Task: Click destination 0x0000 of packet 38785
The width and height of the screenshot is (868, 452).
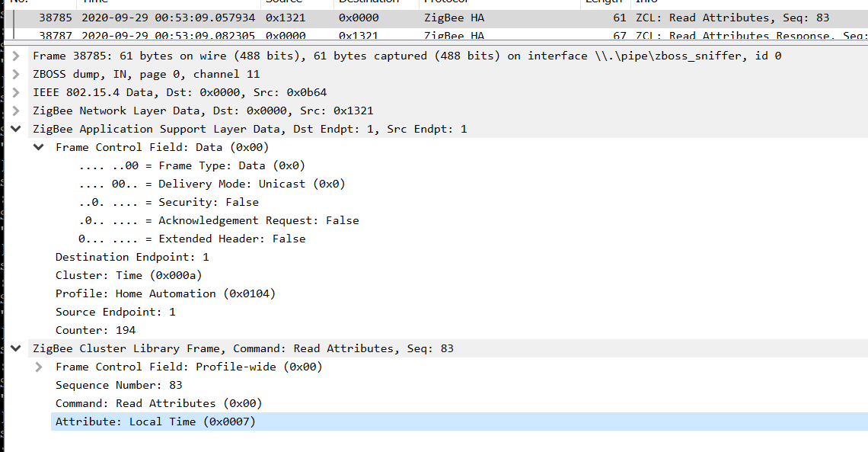Action: 359,18
